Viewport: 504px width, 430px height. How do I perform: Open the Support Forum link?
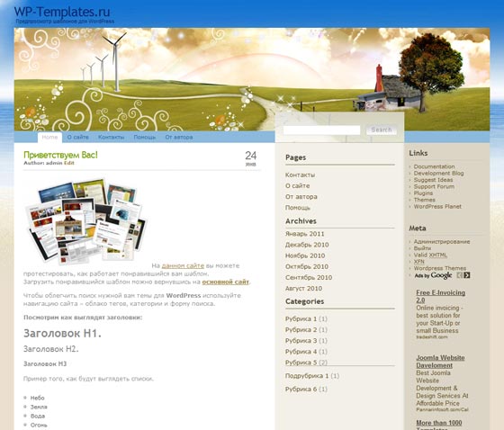click(x=434, y=186)
